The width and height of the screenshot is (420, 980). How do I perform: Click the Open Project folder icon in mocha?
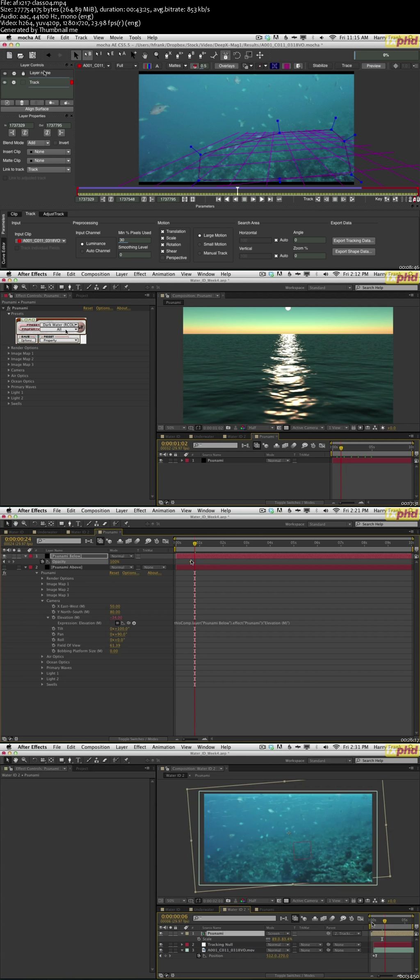tap(21, 55)
